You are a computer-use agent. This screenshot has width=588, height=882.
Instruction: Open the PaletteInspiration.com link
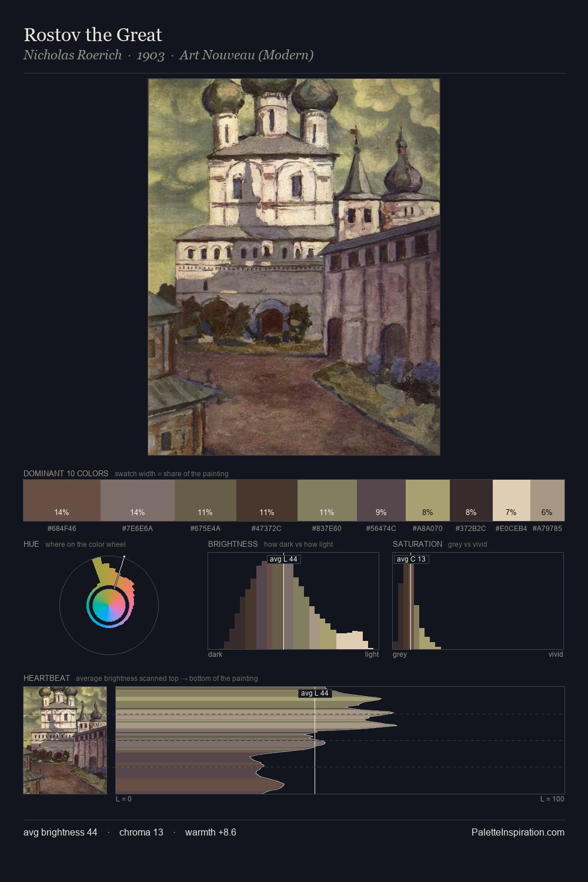518,833
